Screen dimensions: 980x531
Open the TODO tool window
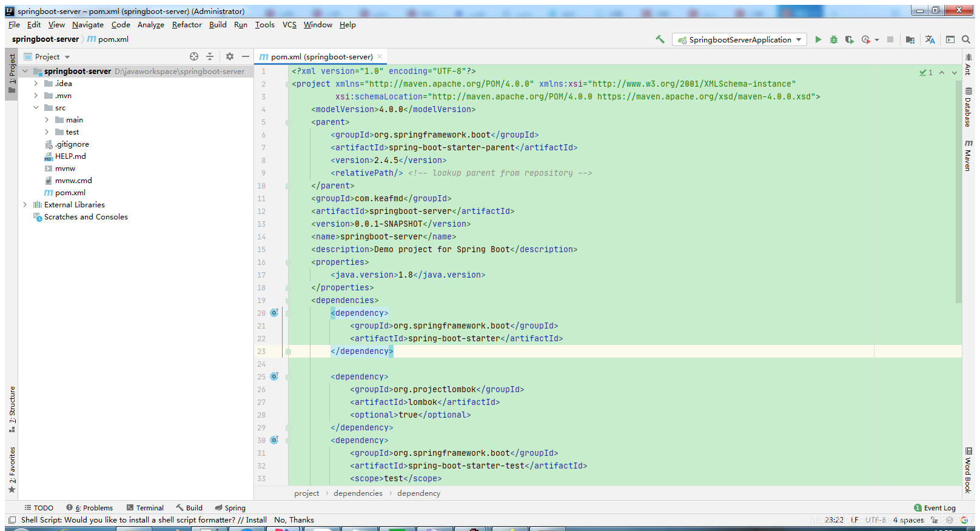(39, 508)
